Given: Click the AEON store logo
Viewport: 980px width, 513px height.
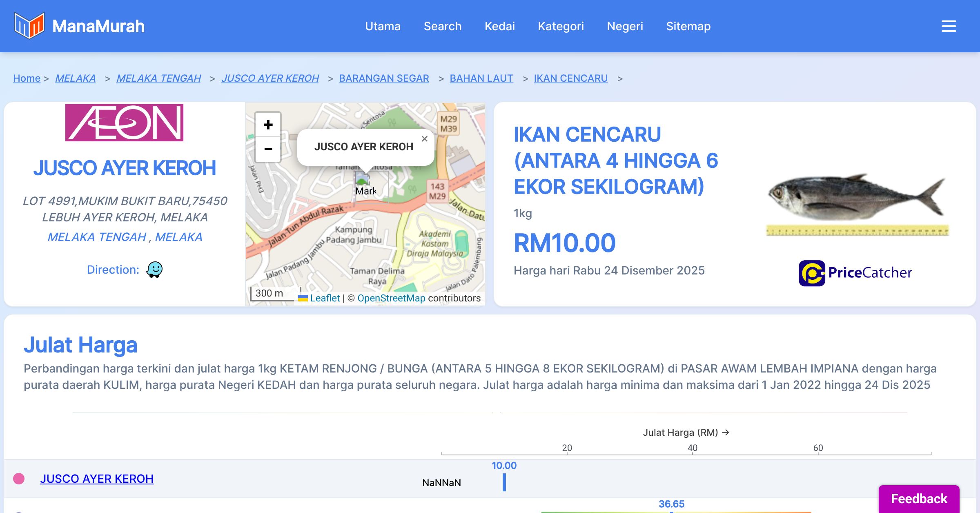Looking at the screenshot, I should 124,123.
